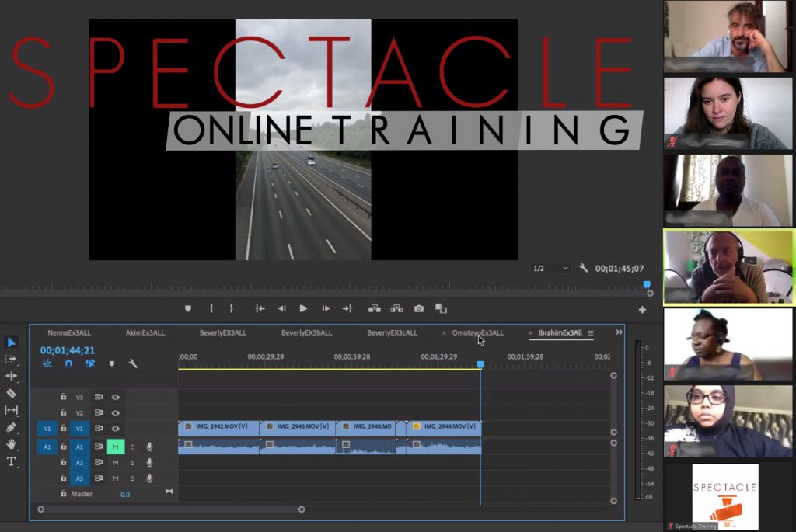Screen dimensions: 796x532
Task: Open the BeverlyEX3ALL sequence tab
Action: pyautogui.click(x=223, y=332)
